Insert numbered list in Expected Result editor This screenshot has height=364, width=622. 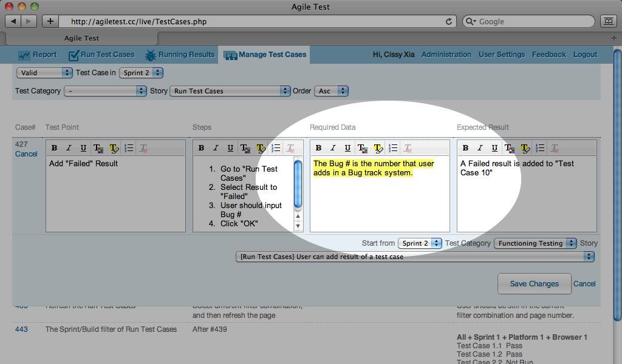(x=540, y=147)
